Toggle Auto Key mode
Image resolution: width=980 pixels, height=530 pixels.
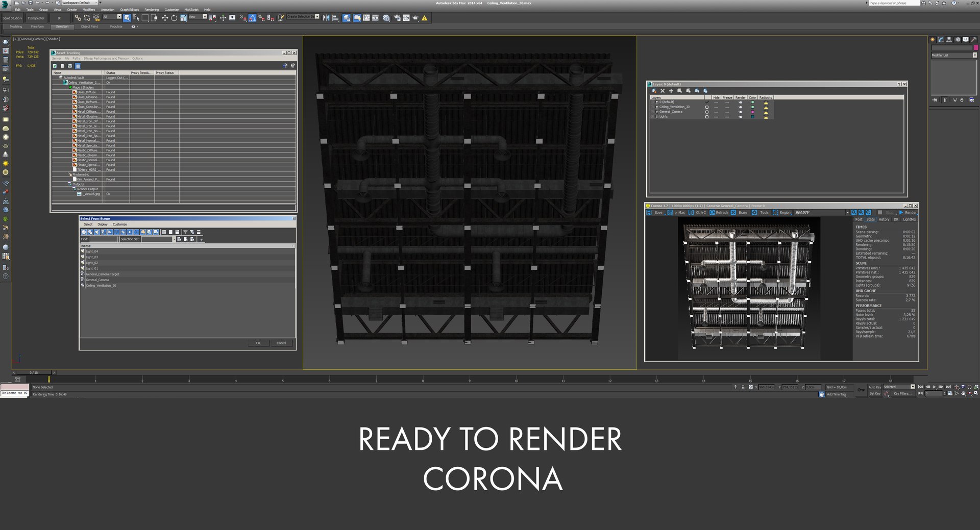pyautogui.click(x=875, y=387)
